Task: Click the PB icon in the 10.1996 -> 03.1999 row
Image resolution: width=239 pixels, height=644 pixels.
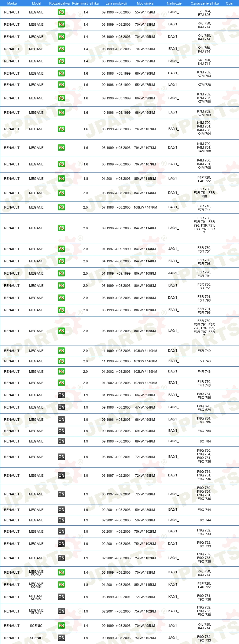Action: (61, 113)
